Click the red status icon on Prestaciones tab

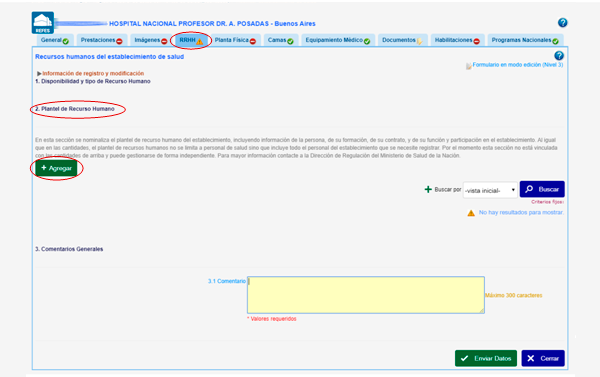119,41
